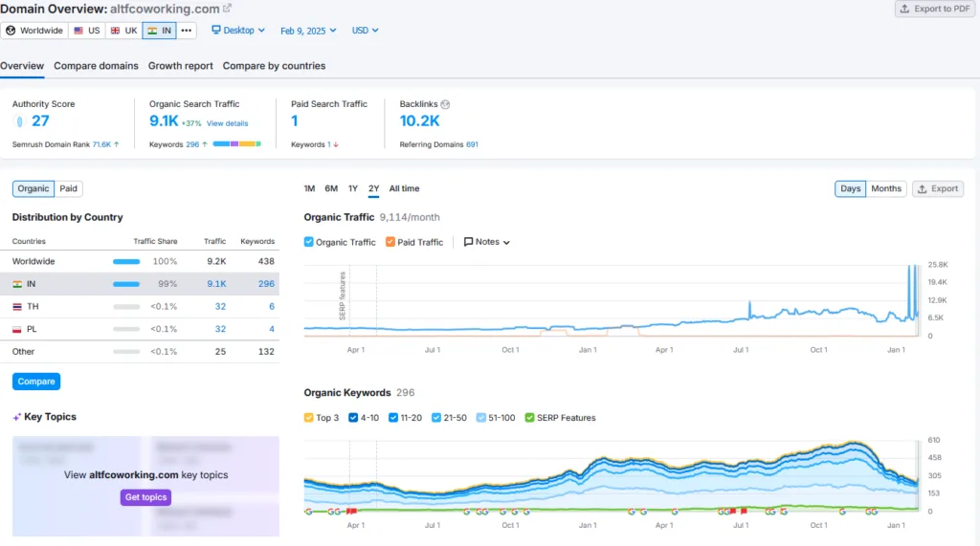
Task: Open the Feb 9, 2025 date dropdown
Action: (308, 31)
